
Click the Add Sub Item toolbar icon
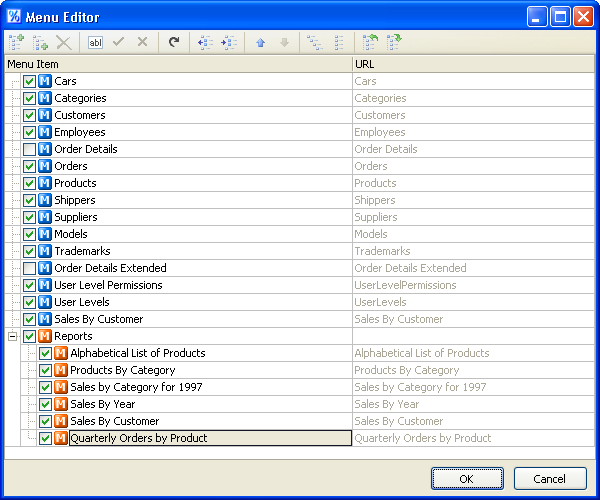click(40, 42)
